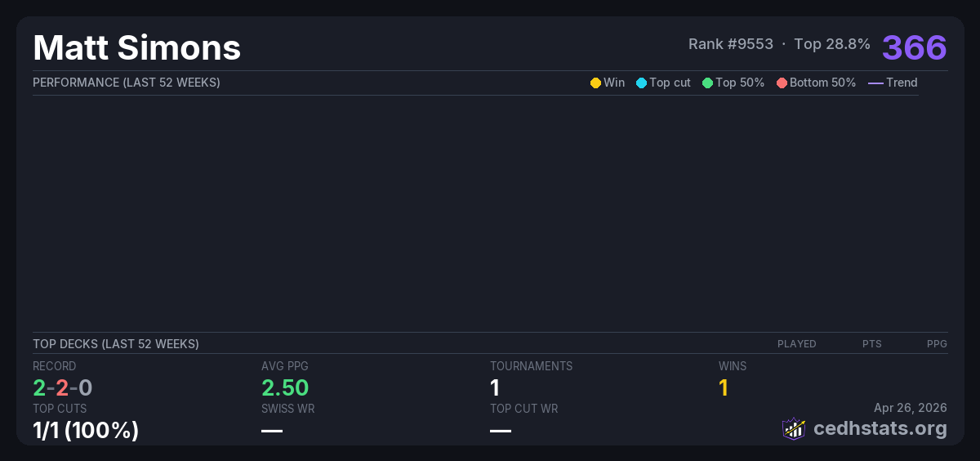Toggle the cyan Top cut legend dot

point(641,83)
